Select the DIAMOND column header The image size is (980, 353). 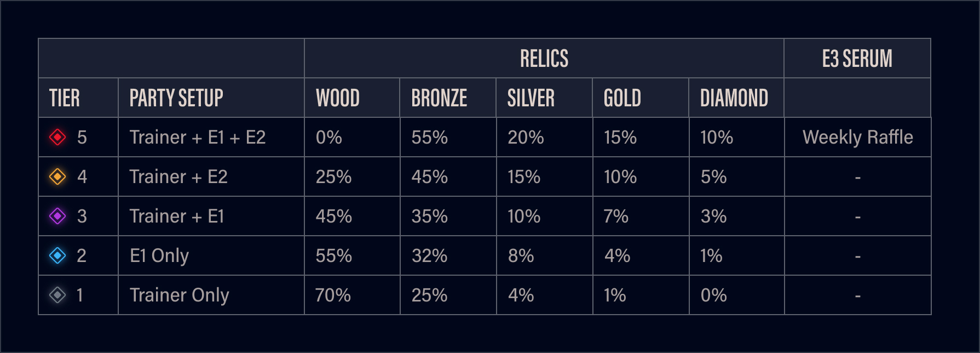point(734,98)
